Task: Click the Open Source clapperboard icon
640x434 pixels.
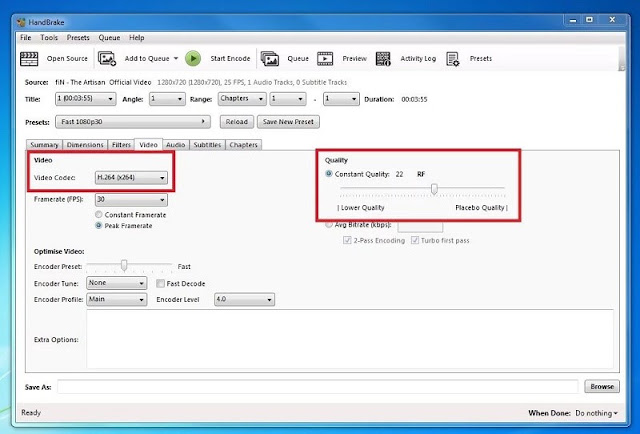Action: [x=29, y=58]
